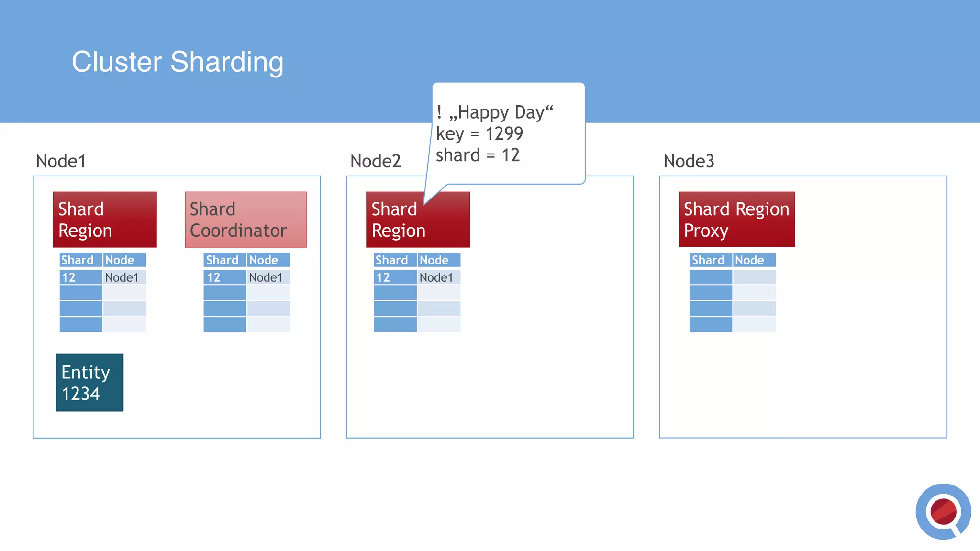Screen dimensions: 980x551
Task: Click the Node1 label
Action: pos(61,161)
